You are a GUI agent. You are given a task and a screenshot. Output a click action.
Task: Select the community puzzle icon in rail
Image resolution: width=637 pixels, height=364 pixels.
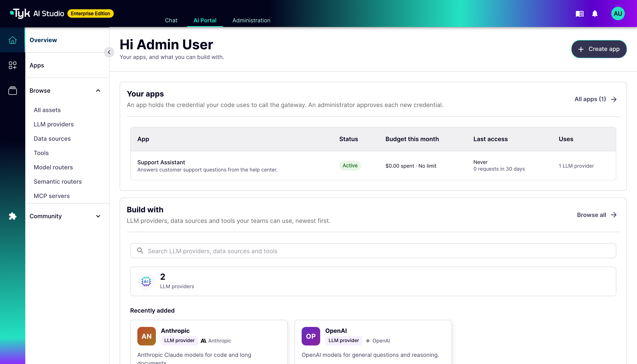12,216
